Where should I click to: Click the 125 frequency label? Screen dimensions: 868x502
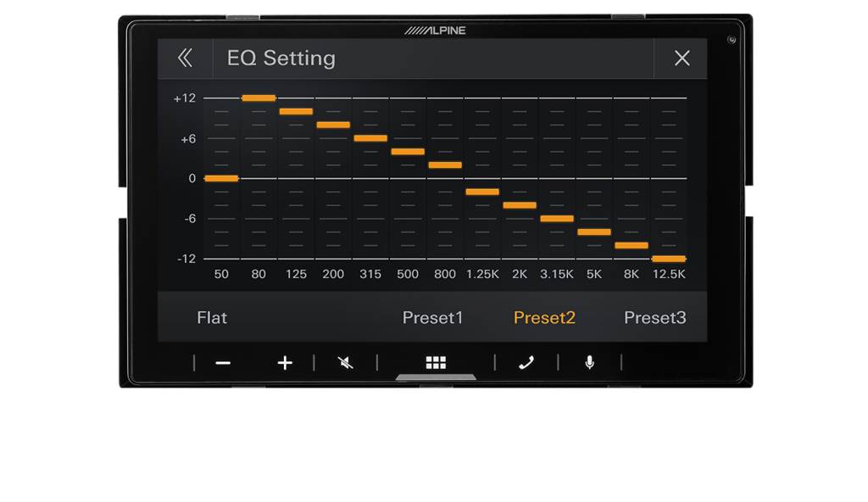tap(296, 274)
